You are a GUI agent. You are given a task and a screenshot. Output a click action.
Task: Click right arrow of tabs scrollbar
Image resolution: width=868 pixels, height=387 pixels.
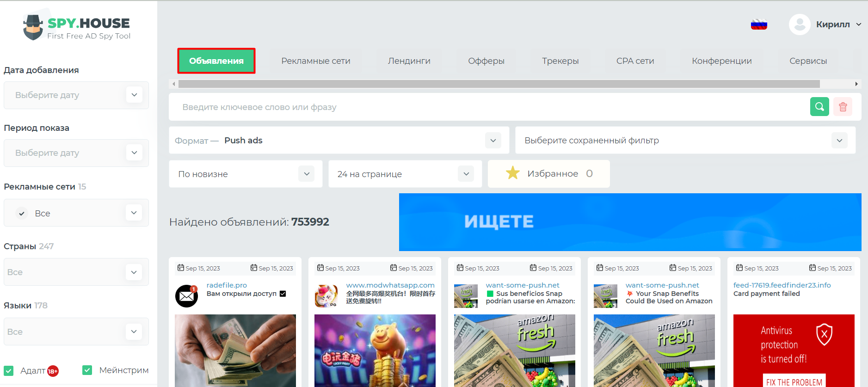(856, 84)
